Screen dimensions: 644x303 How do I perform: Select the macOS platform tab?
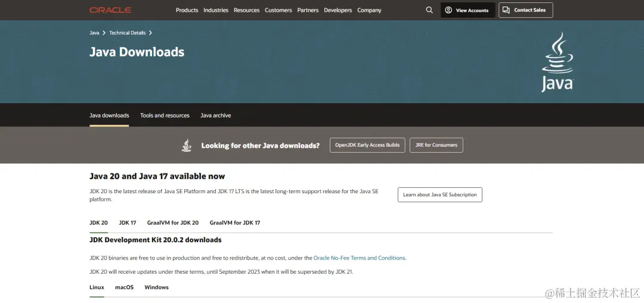(x=125, y=287)
